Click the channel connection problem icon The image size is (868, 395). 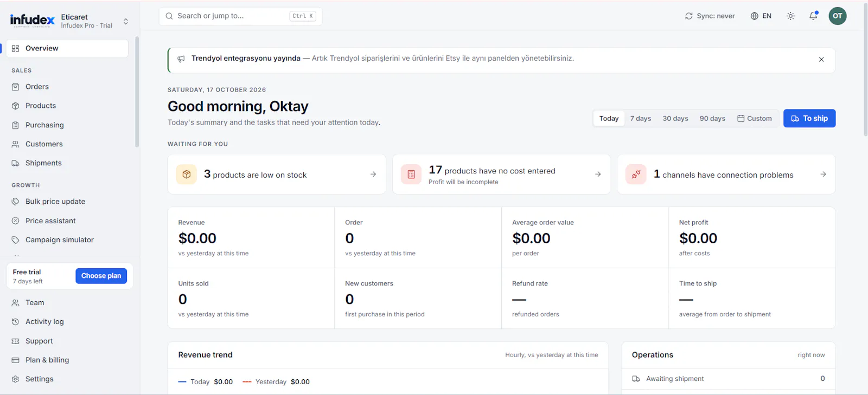pyautogui.click(x=636, y=174)
